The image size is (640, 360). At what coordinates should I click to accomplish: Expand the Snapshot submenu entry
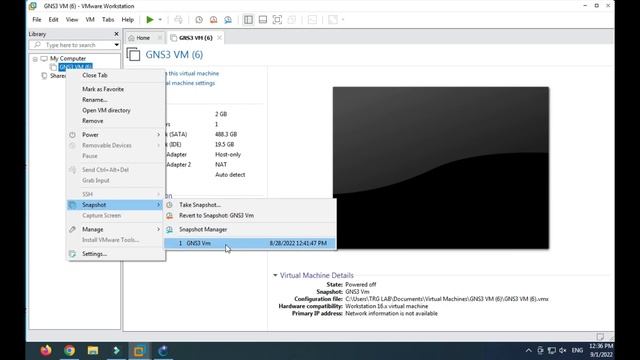(116, 205)
